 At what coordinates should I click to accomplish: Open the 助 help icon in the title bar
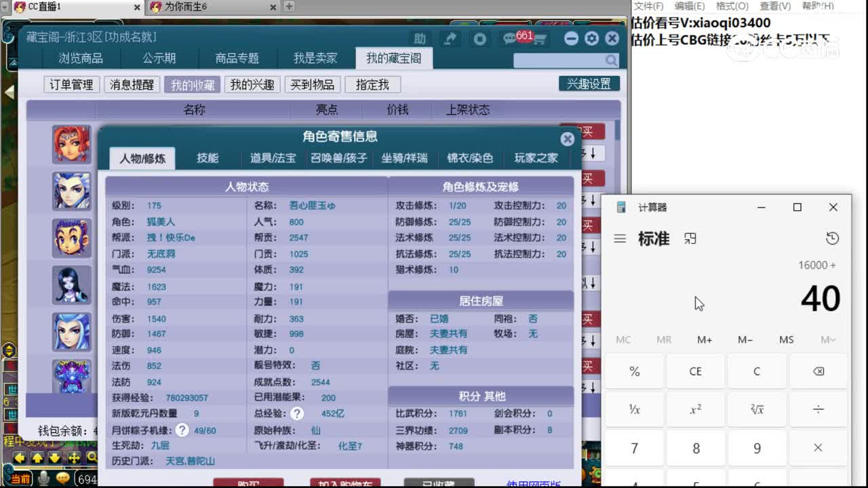(x=420, y=39)
